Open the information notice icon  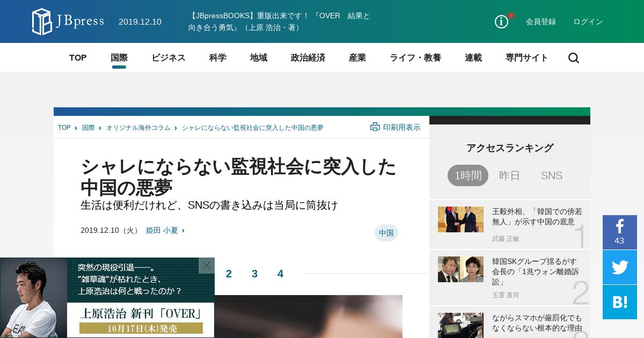click(501, 21)
